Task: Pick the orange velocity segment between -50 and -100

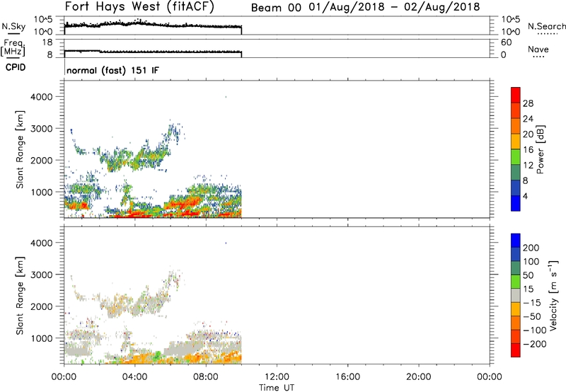Action: tap(516, 323)
